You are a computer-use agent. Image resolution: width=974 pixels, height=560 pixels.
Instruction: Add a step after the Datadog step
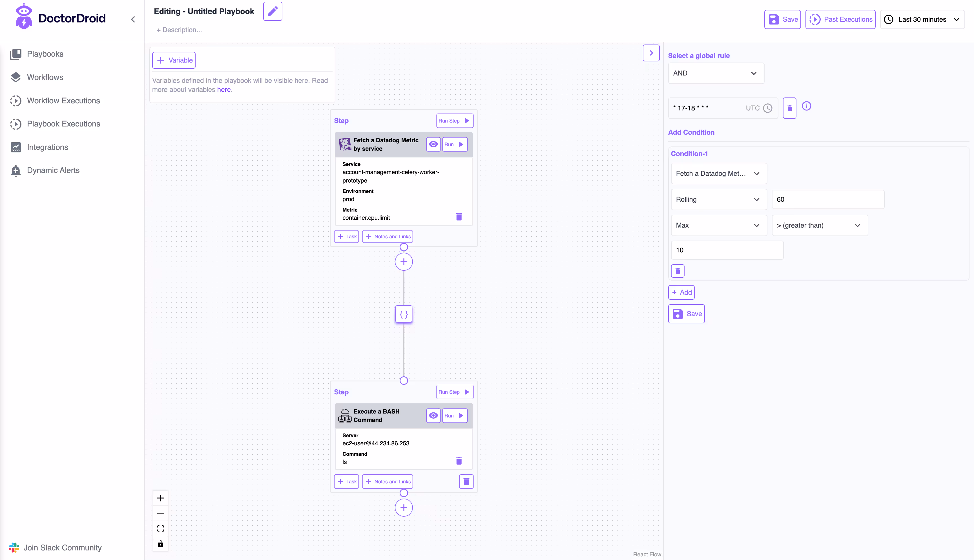(x=404, y=262)
